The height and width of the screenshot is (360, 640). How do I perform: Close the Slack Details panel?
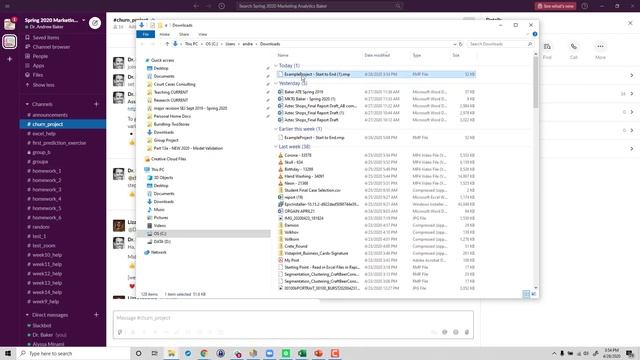630,23
